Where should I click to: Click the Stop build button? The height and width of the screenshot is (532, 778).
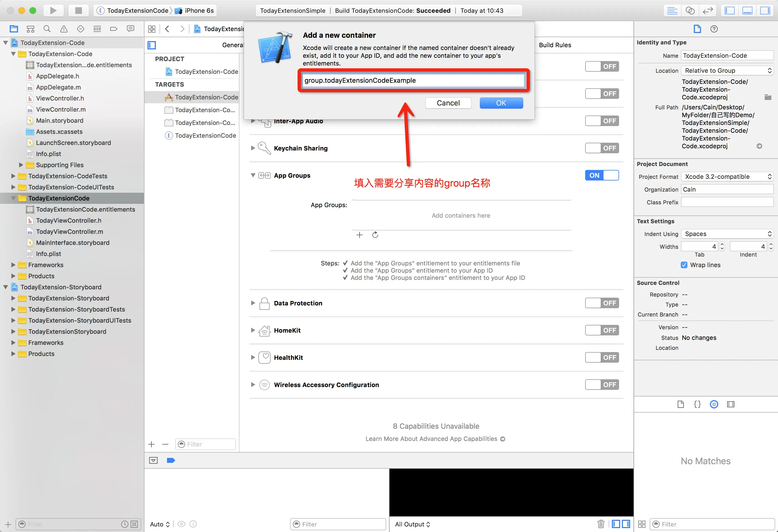[78, 10]
